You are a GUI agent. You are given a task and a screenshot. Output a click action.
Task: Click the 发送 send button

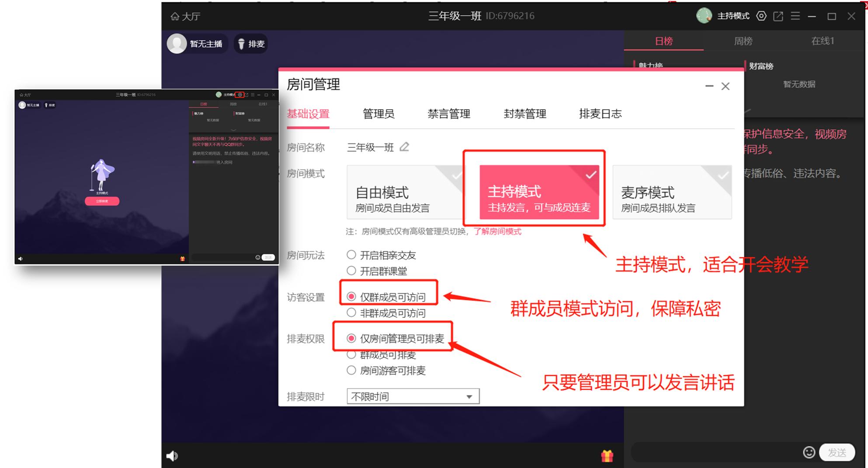837,452
